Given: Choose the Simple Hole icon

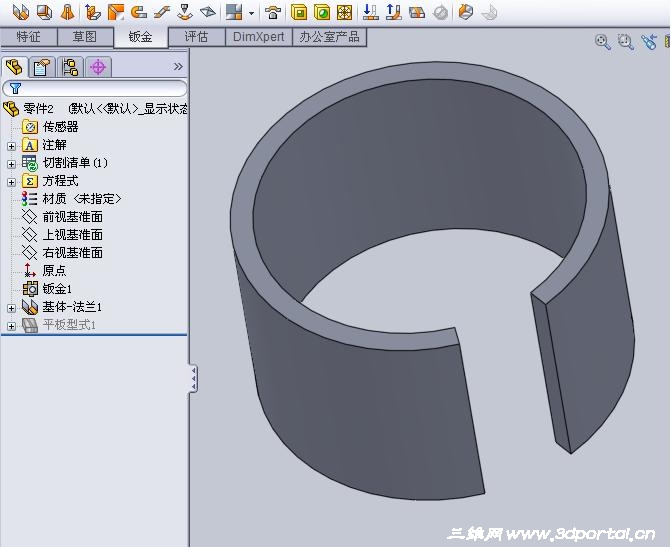Looking at the screenshot, I should (x=322, y=12).
